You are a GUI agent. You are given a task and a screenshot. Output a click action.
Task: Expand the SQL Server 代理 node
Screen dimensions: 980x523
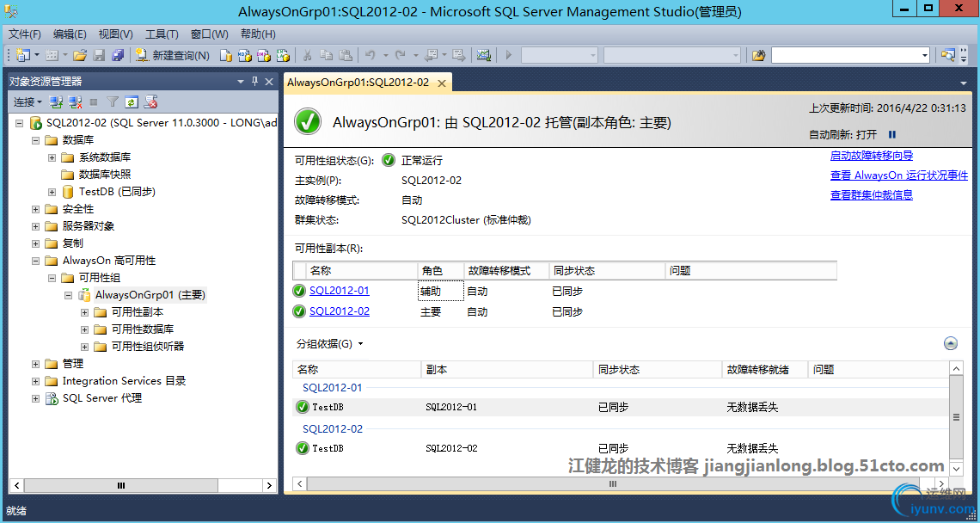tap(35, 398)
